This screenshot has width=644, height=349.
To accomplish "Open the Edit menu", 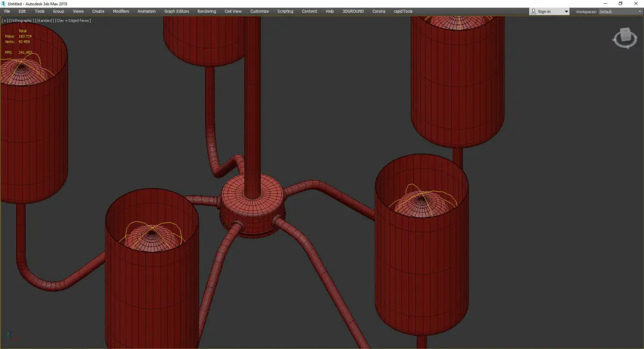I will 22,11.
